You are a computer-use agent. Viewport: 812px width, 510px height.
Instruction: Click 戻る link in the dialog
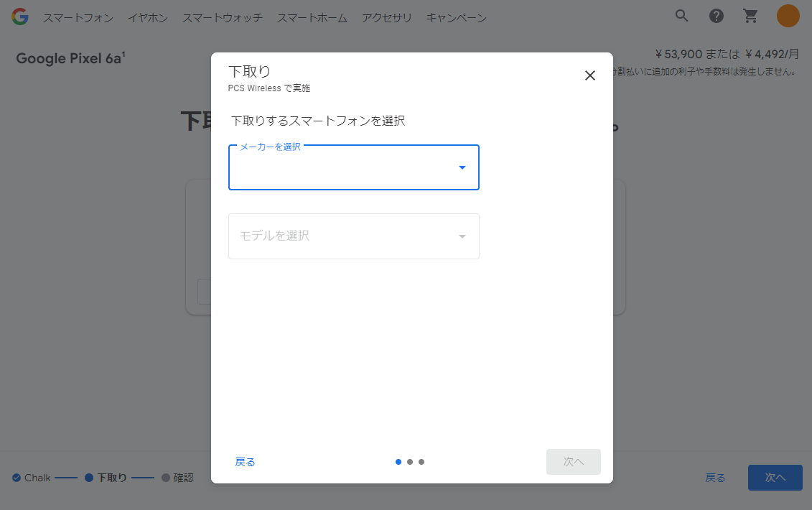tap(245, 462)
